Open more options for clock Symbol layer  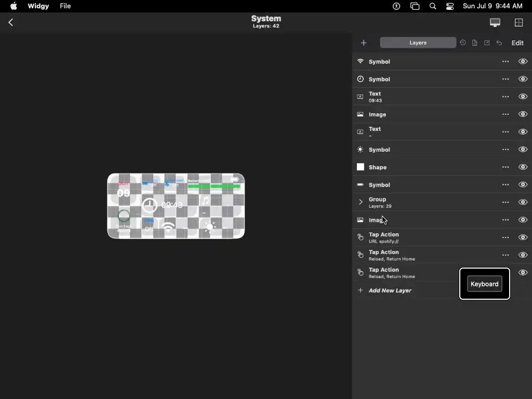coord(505,79)
